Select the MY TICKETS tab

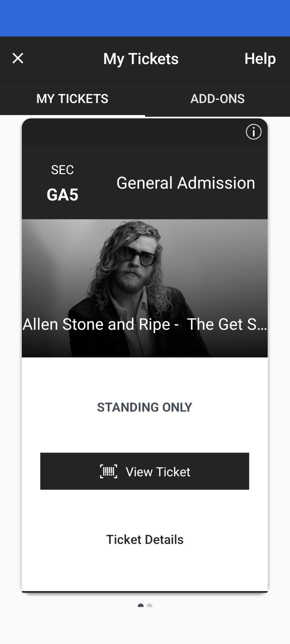(72, 99)
